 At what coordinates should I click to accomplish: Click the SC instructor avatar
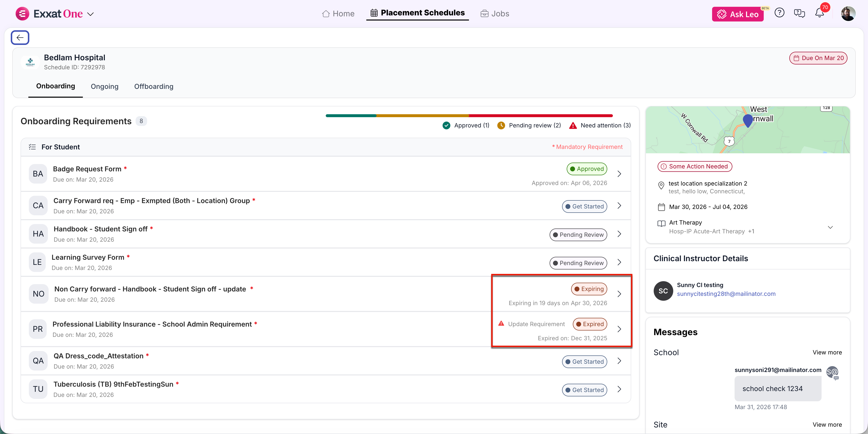click(663, 291)
